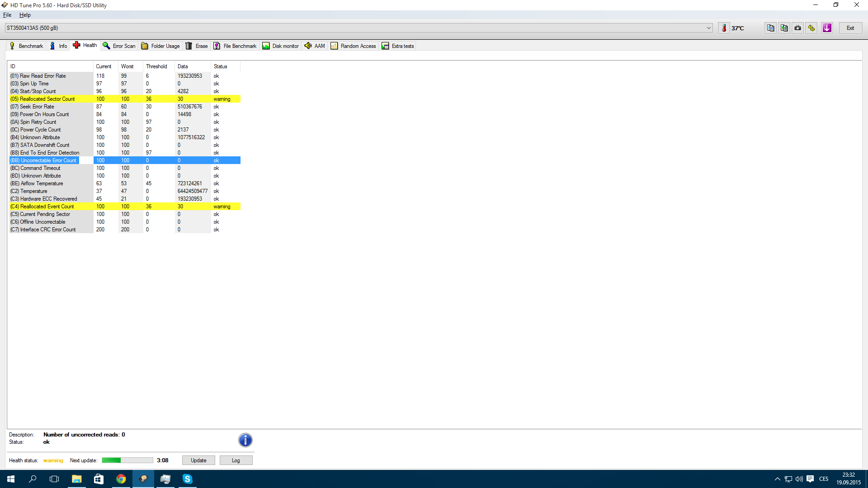Select the Raw Read Error Rate row
Viewport: 868px width, 488px height.
[124, 76]
